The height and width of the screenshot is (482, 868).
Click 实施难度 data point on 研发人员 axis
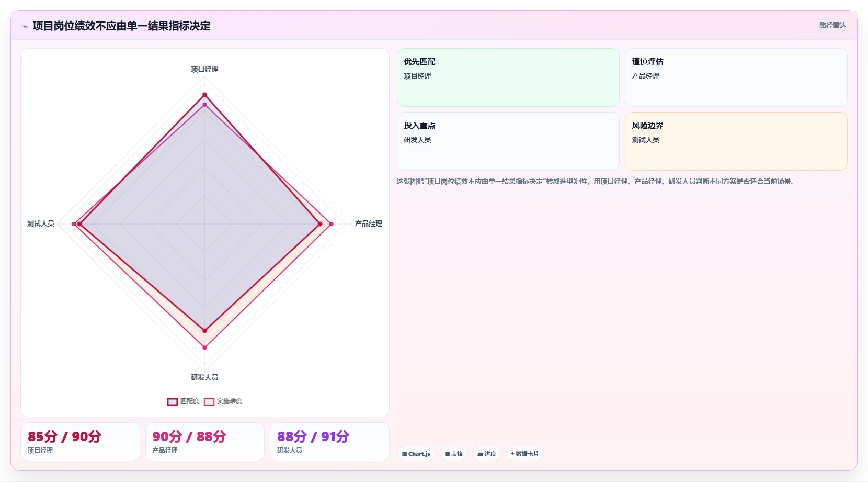[x=204, y=348]
